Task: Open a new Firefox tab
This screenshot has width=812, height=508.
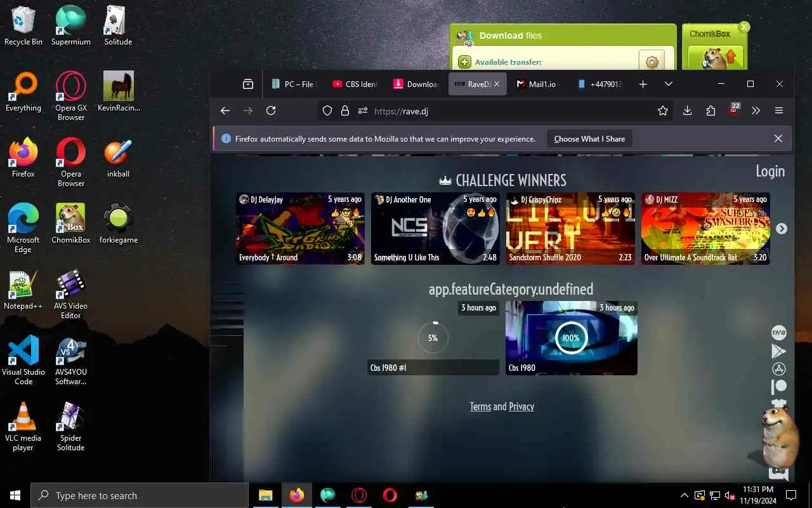Action: coord(643,84)
